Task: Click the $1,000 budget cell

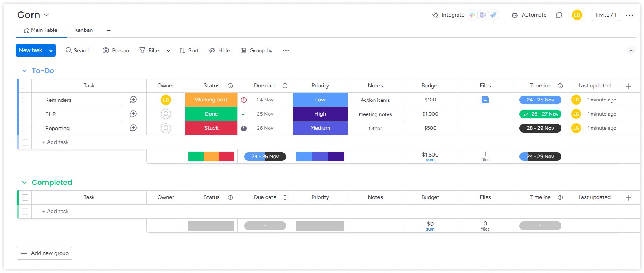Action: click(x=430, y=114)
